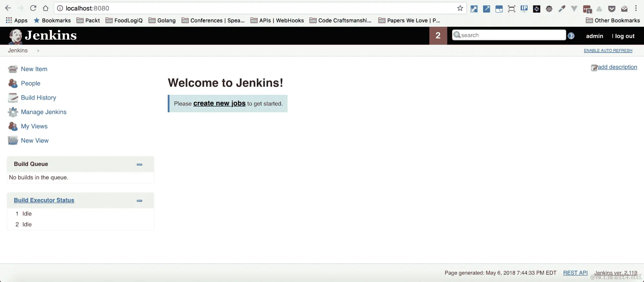The height and width of the screenshot is (282, 644).
Task: Open the REST API footer link
Action: (575, 273)
